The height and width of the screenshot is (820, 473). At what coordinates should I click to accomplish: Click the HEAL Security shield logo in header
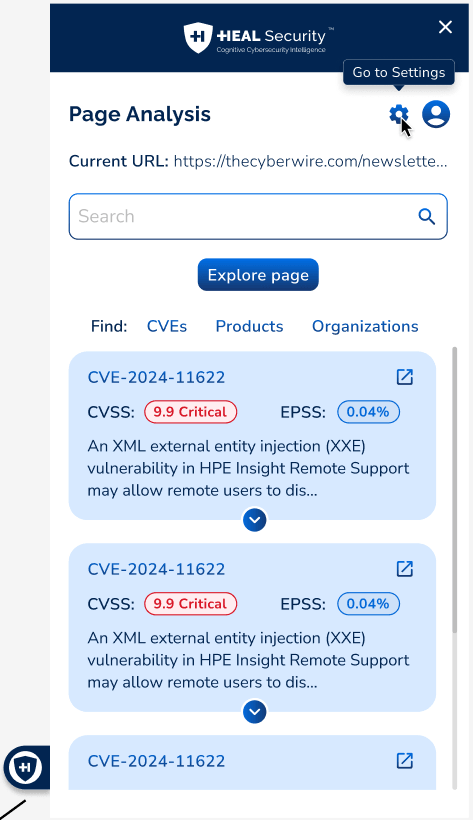[198, 37]
